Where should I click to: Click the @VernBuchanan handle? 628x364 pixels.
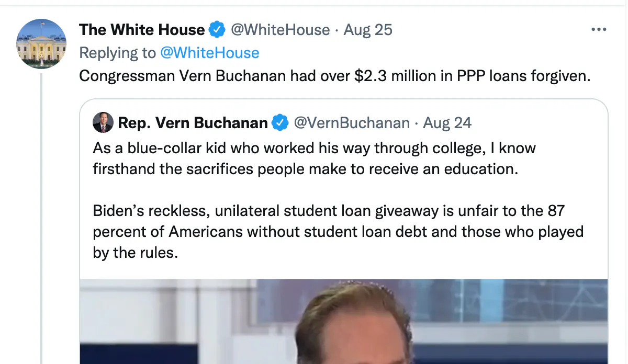(352, 123)
